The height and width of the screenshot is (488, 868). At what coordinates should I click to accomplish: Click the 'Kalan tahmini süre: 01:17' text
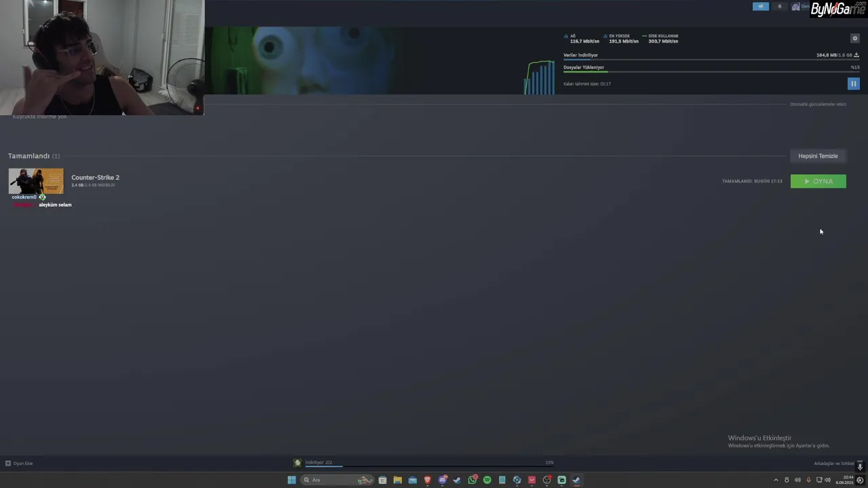click(x=587, y=84)
